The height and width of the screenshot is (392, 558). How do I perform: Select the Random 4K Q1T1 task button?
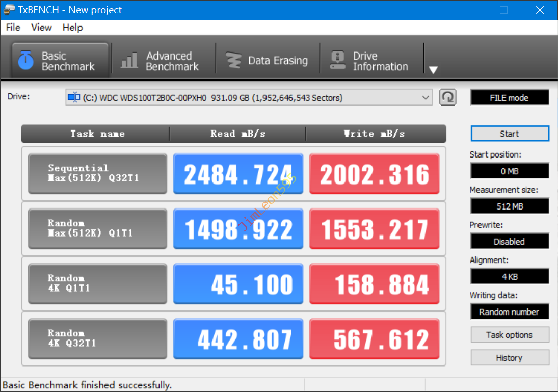97,284
